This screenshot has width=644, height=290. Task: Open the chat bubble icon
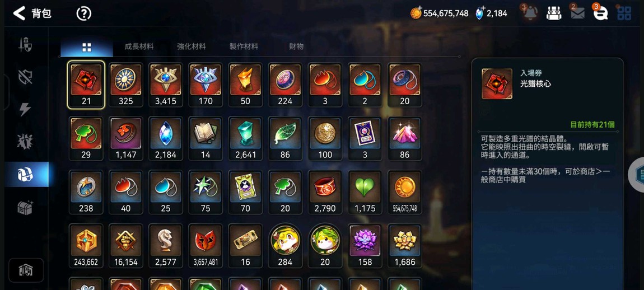pos(600,13)
